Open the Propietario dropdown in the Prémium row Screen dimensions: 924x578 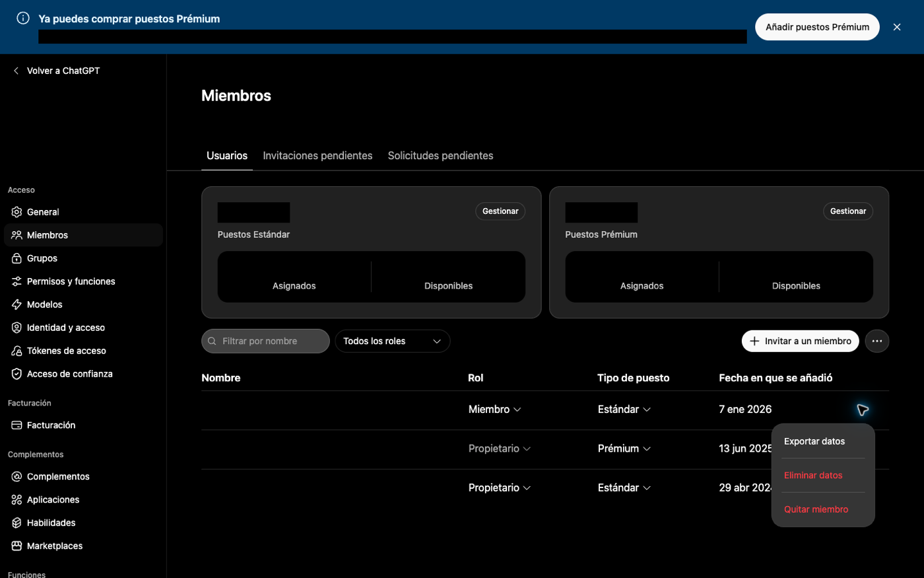500,449
